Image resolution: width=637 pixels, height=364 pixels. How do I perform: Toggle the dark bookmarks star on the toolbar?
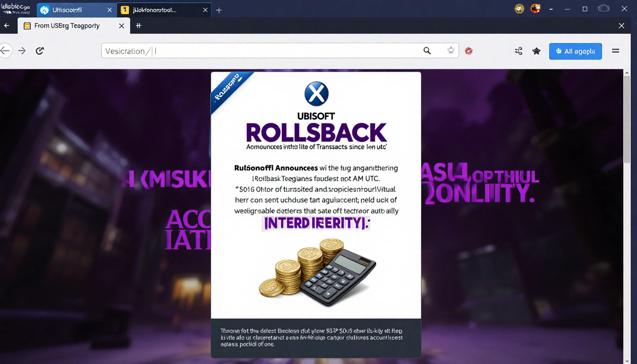coord(537,51)
